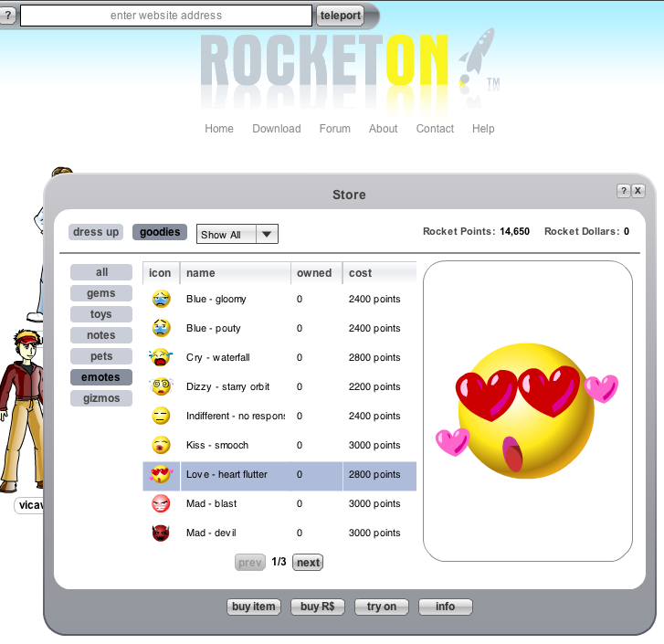Open the Store help question mark button

(x=623, y=191)
